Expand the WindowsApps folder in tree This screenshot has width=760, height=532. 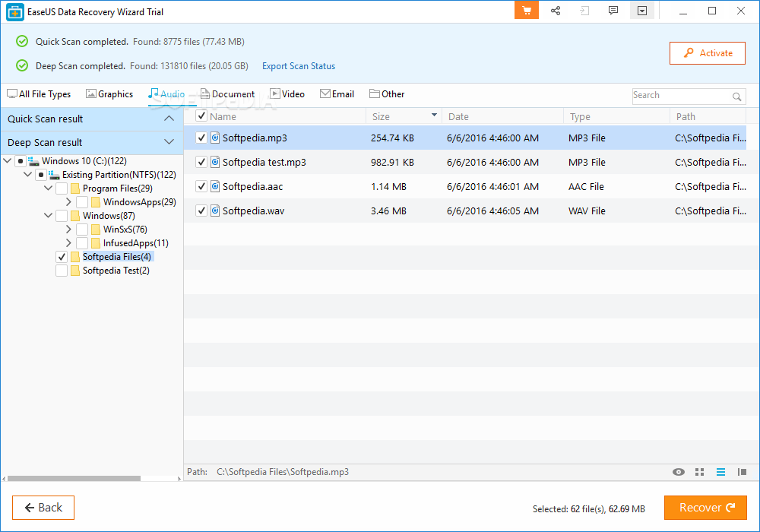pyautogui.click(x=68, y=201)
